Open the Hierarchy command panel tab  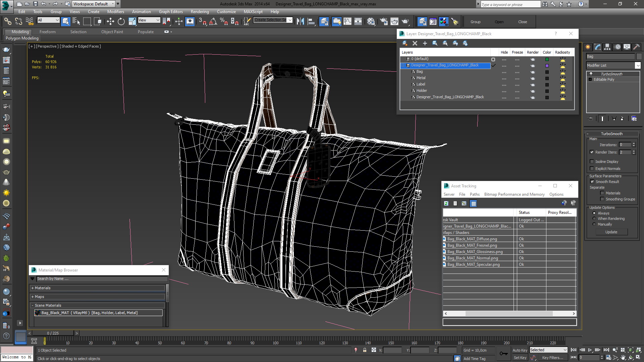pos(607,47)
